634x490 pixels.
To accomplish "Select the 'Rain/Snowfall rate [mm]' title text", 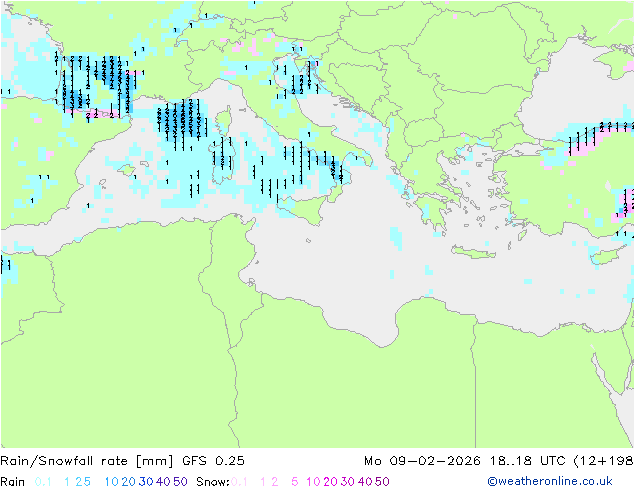I will (87, 461).
